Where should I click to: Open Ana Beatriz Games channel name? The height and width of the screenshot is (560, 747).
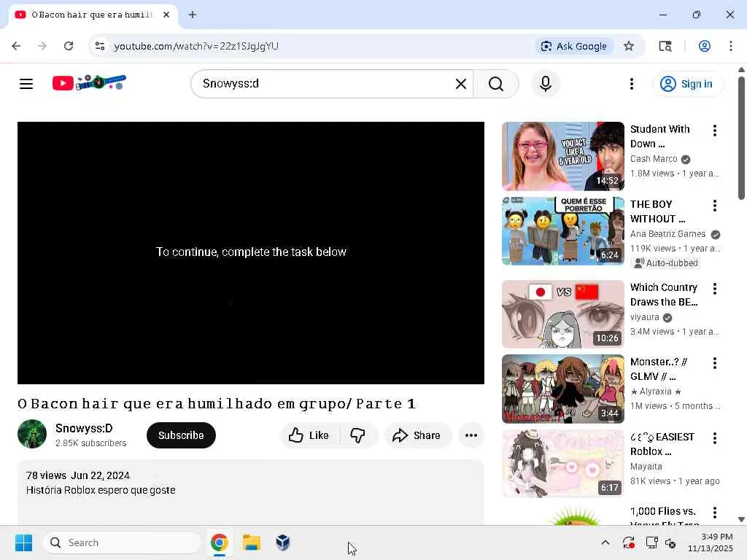[x=667, y=234]
